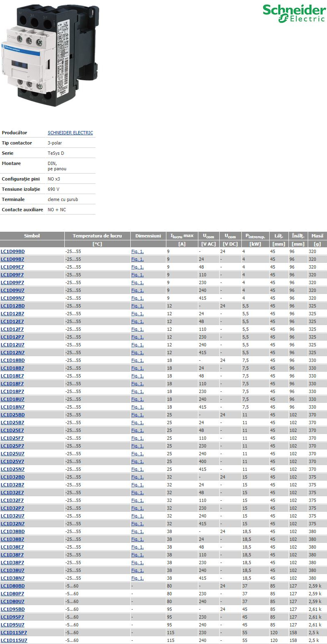Open the SCHNEIDER ELECTRIC producer link
The width and height of the screenshot is (327, 644).
[70, 133]
